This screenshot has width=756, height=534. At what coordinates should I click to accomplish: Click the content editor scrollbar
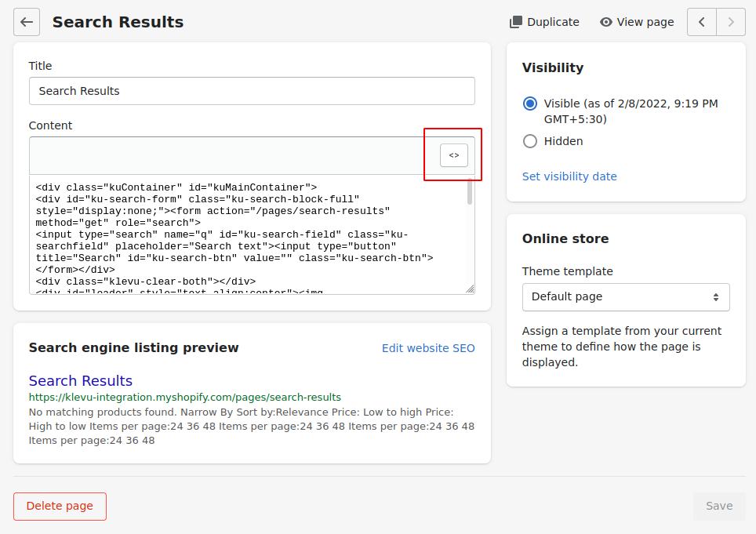[470, 192]
